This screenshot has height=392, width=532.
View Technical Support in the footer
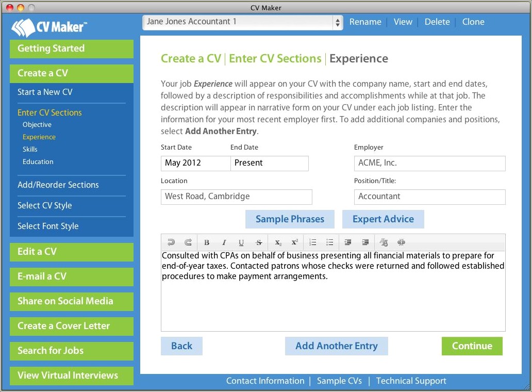point(411,381)
